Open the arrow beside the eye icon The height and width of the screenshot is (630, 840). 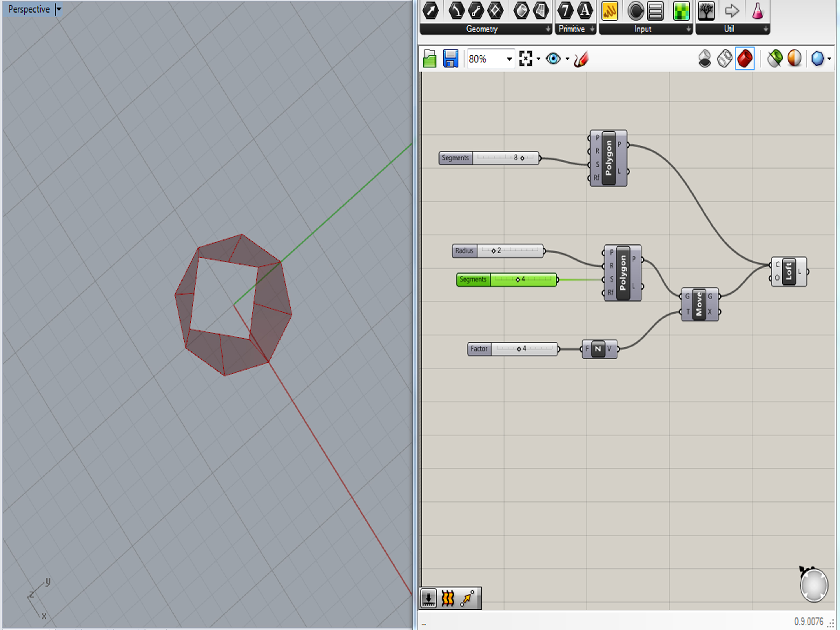pyautogui.click(x=567, y=59)
